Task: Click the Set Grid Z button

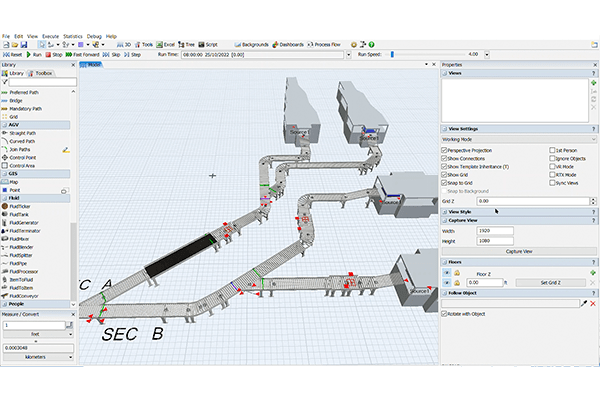Action: click(551, 282)
